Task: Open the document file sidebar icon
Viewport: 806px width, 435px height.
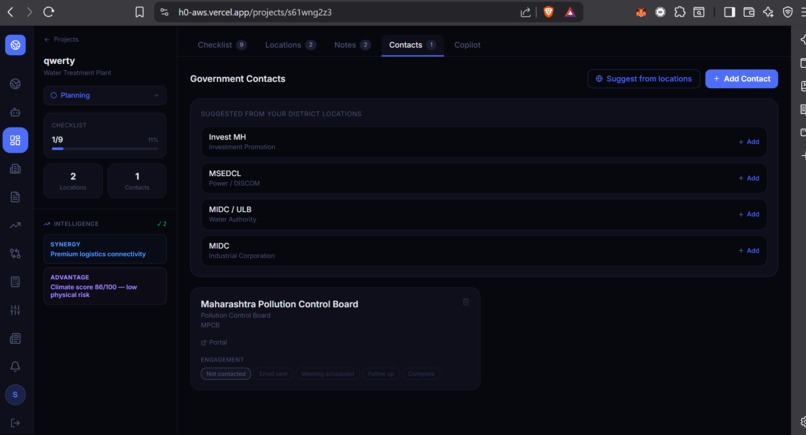Action: click(15, 196)
